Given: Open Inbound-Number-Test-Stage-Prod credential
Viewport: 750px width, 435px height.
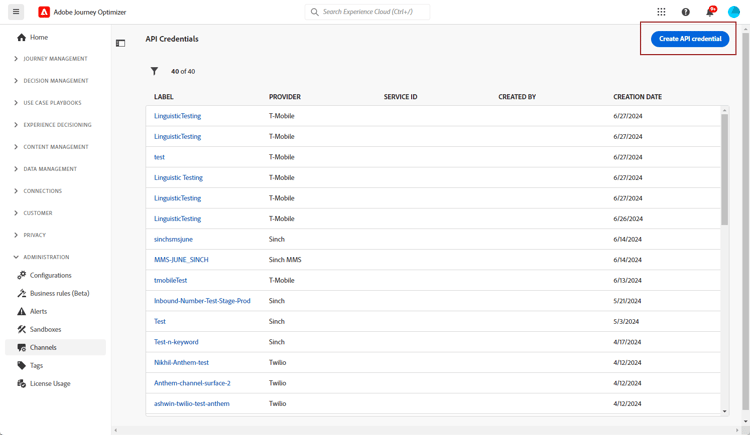Looking at the screenshot, I should [202, 301].
